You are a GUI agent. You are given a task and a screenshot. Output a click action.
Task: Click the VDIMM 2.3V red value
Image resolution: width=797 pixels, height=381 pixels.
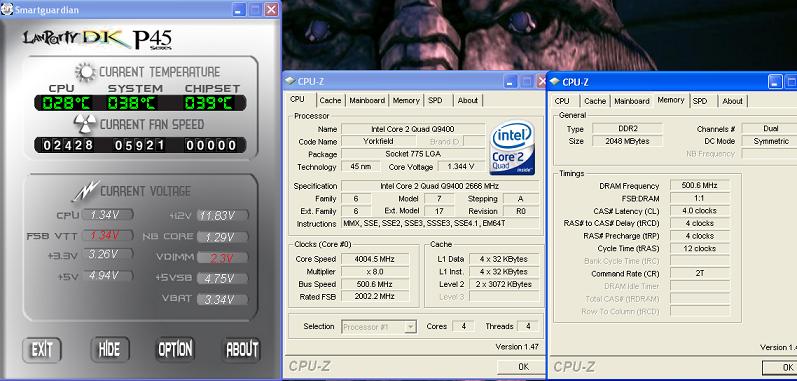223,258
